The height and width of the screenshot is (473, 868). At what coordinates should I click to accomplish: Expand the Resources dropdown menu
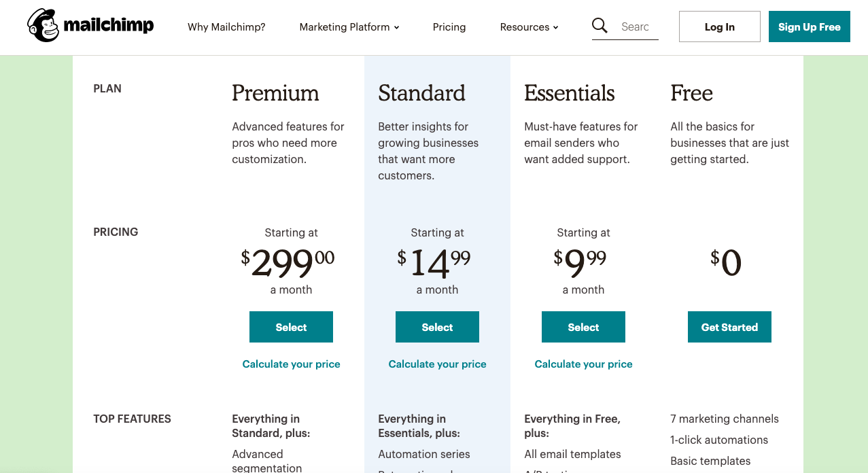pos(529,27)
